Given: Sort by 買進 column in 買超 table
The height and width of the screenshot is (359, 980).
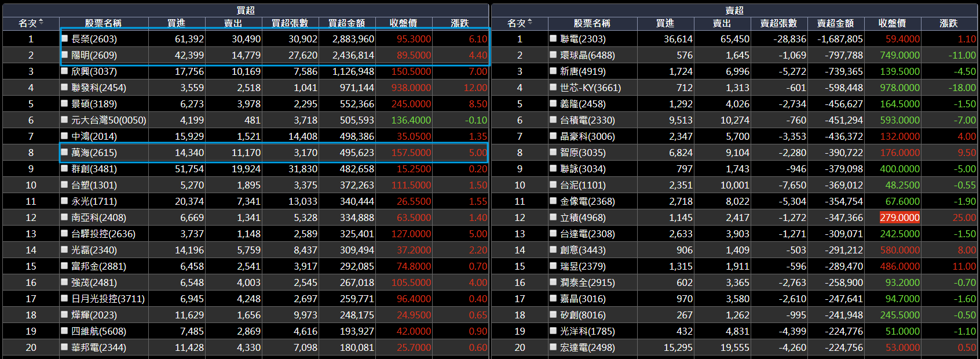Looking at the screenshot, I should click(x=177, y=23).
